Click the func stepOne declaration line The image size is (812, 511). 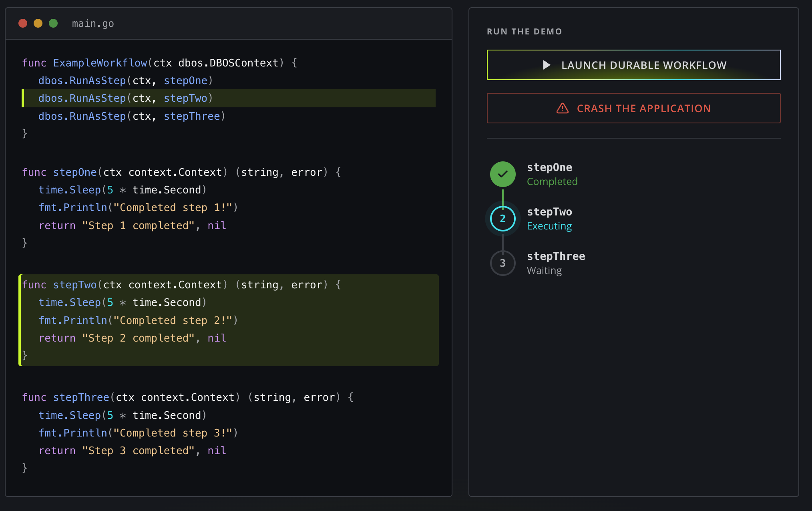tap(182, 172)
